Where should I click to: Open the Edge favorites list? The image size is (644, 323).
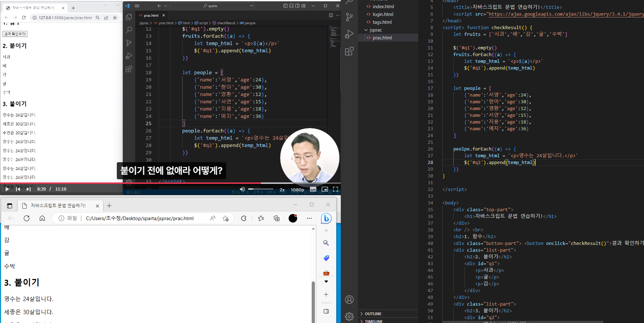pyautogui.click(x=261, y=218)
